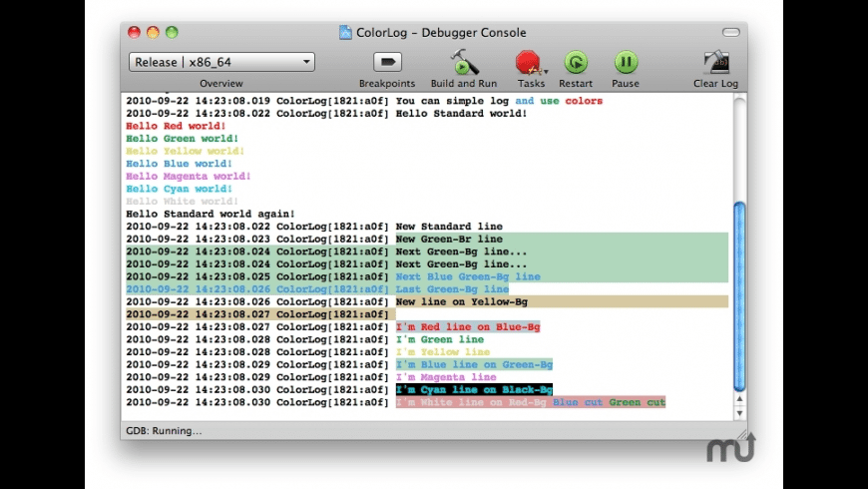Viewport: 868px width, 489px height.
Task: Toggle the Breakpoints toolbar button
Action: tap(386, 62)
